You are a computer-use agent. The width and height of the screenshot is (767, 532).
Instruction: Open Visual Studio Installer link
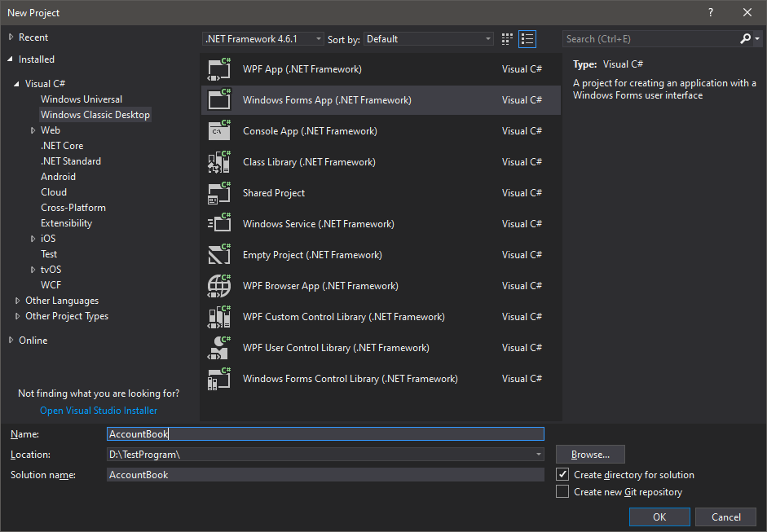99,411
